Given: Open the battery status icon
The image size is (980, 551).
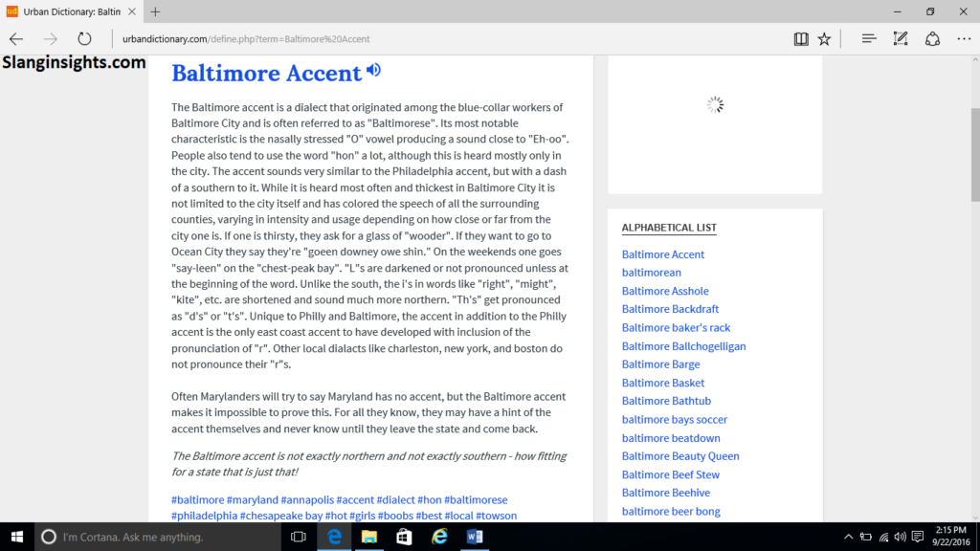Looking at the screenshot, I should pyautogui.click(x=865, y=537).
